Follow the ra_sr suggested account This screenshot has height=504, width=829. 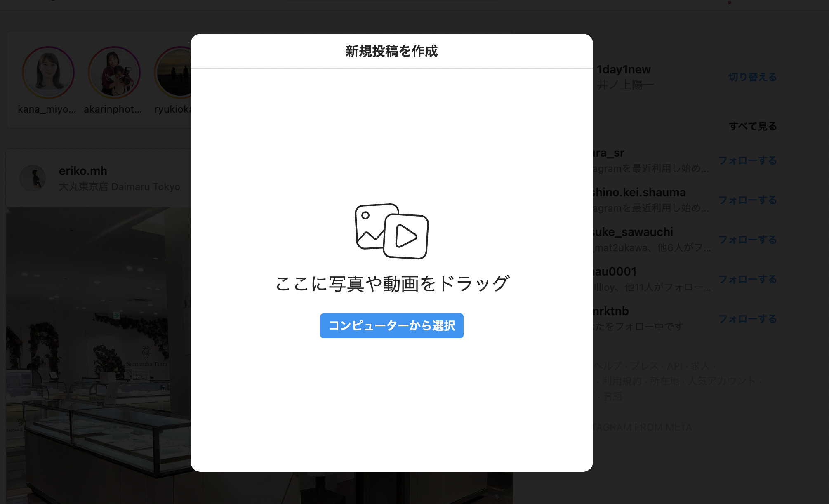point(747,160)
